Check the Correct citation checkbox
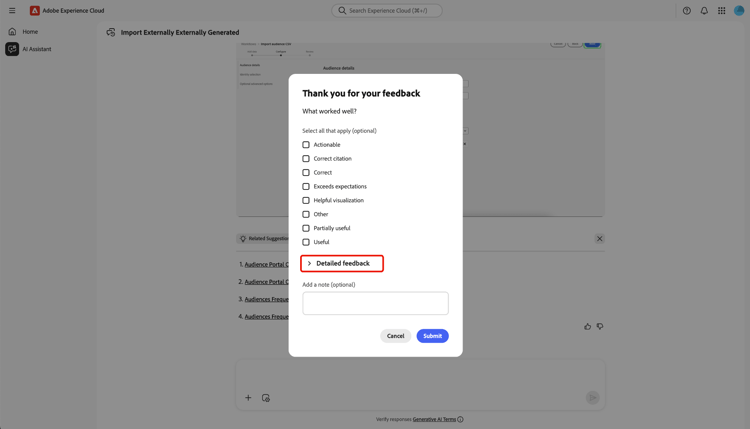This screenshot has height=429, width=750. click(306, 158)
